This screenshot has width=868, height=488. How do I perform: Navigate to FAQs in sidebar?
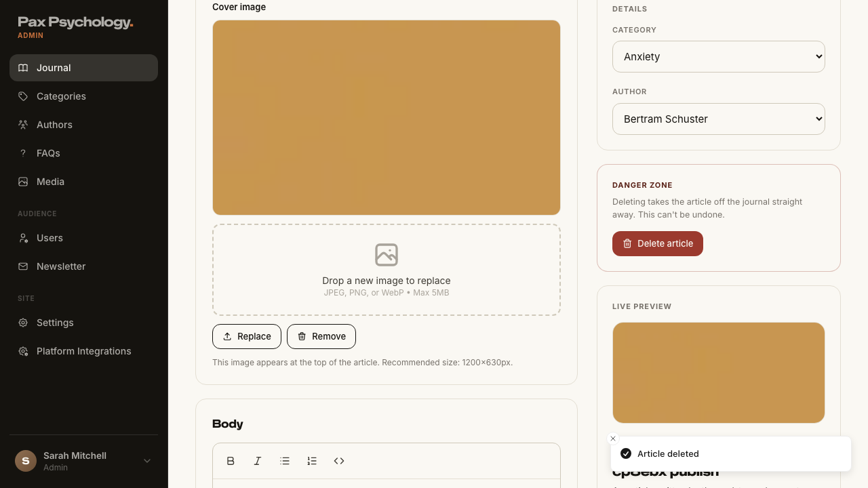(83, 153)
